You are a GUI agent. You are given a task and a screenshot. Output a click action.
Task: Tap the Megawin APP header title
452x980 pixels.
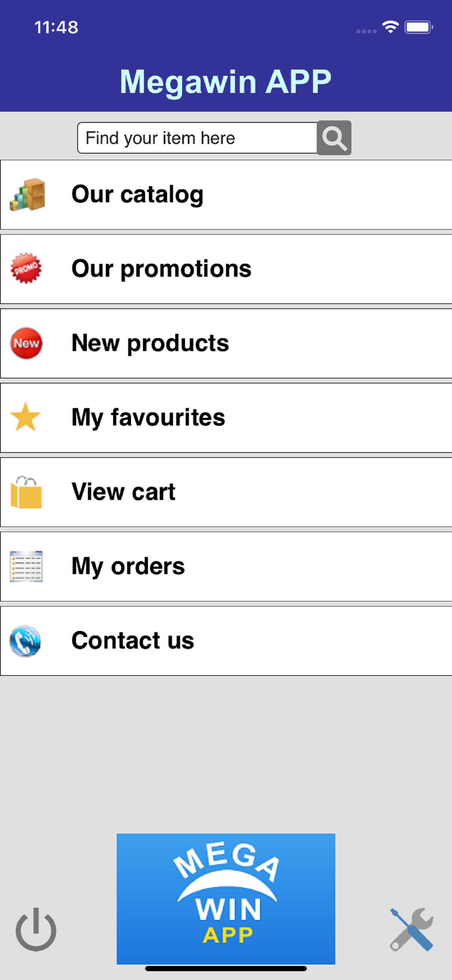point(226,81)
